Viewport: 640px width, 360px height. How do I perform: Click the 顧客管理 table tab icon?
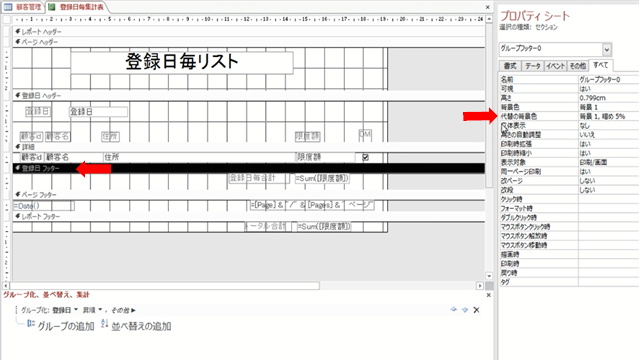point(8,7)
